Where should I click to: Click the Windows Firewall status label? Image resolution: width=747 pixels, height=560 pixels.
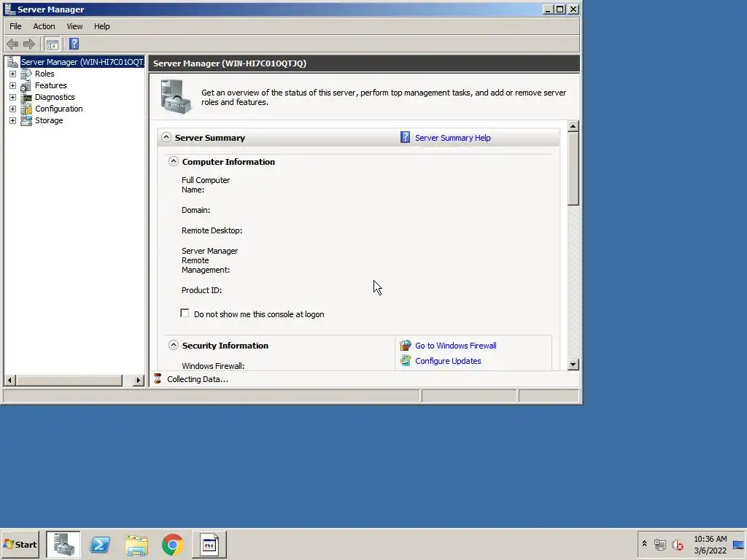click(x=213, y=366)
